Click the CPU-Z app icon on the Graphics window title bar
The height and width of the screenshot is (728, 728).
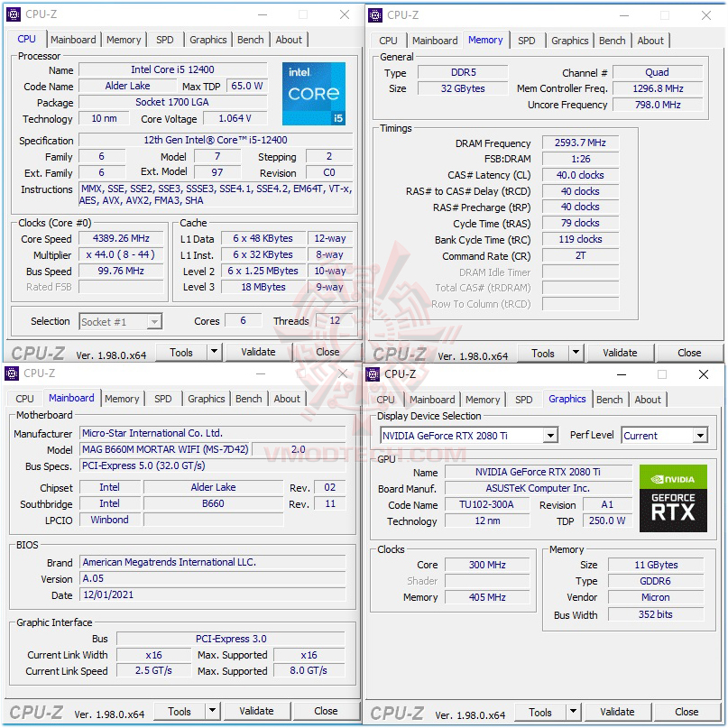pyautogui.click(x=373, y=373)
